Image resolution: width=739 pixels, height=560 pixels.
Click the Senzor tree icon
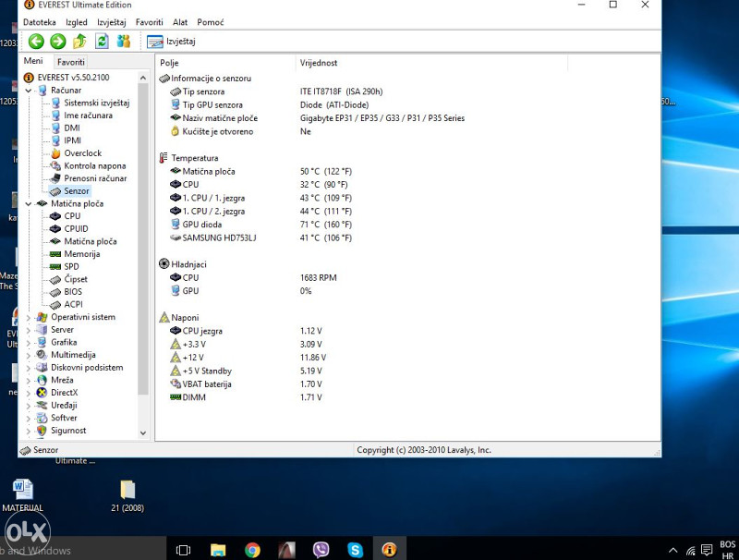(55, 191)
